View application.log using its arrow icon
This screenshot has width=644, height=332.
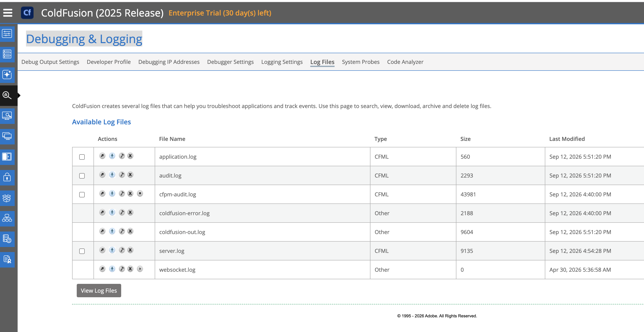(x=102, y=156)
